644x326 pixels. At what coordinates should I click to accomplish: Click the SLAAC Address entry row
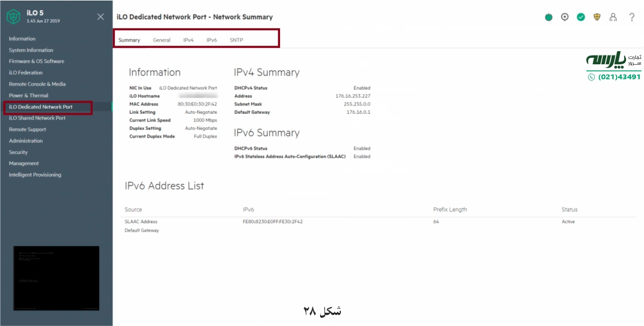(140, 221)
